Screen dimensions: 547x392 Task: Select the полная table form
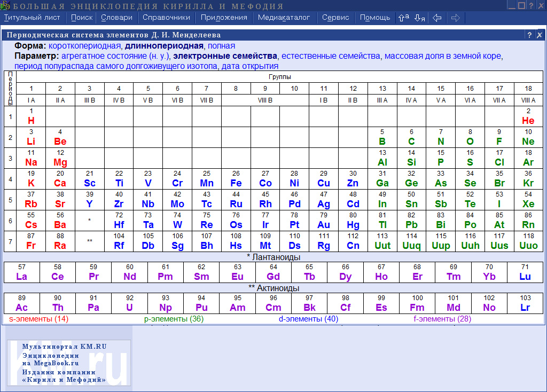point(221,46)
